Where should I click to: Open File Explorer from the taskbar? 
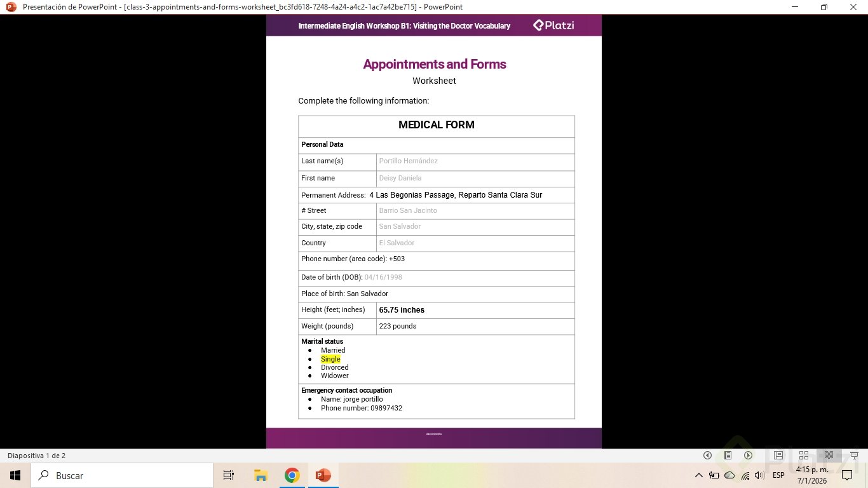point(261,475)
